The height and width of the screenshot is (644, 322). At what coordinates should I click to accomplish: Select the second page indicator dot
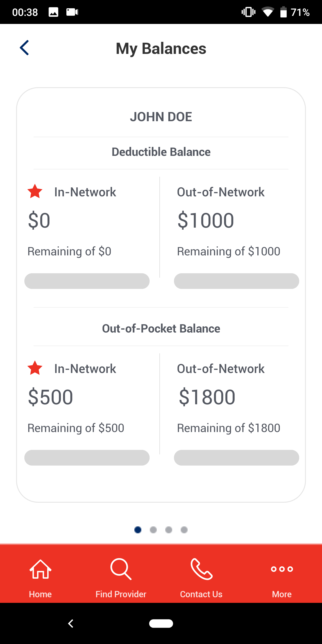point(153,530)
